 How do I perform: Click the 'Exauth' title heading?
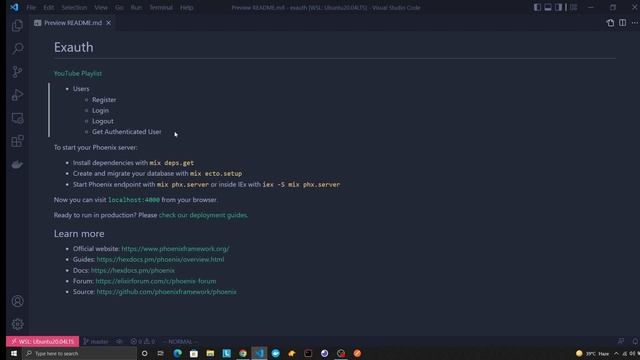[73, 47]
